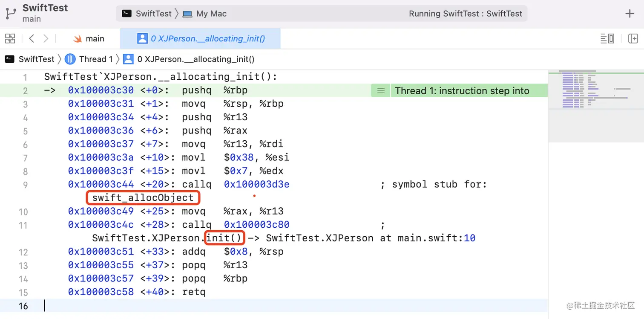
Task: Click address 0x100003c36 on line 5
Action: coord(101,130)
